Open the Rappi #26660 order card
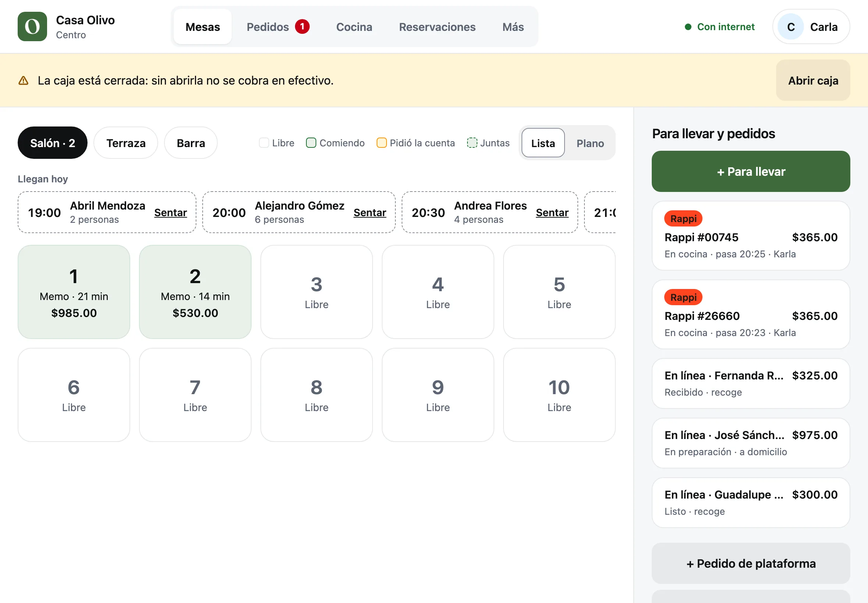The width and height of the screenshot is (868, 603). [x=750, y=314]
